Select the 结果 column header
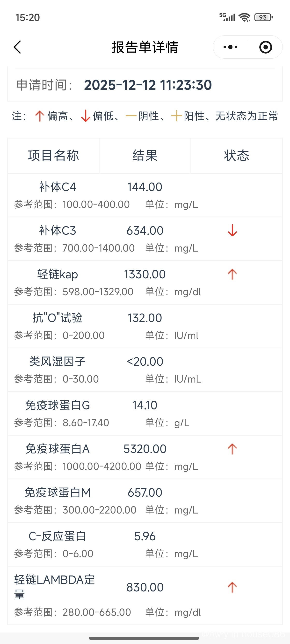Viewport: 290px width, 644px height. [x=145, y=156]
